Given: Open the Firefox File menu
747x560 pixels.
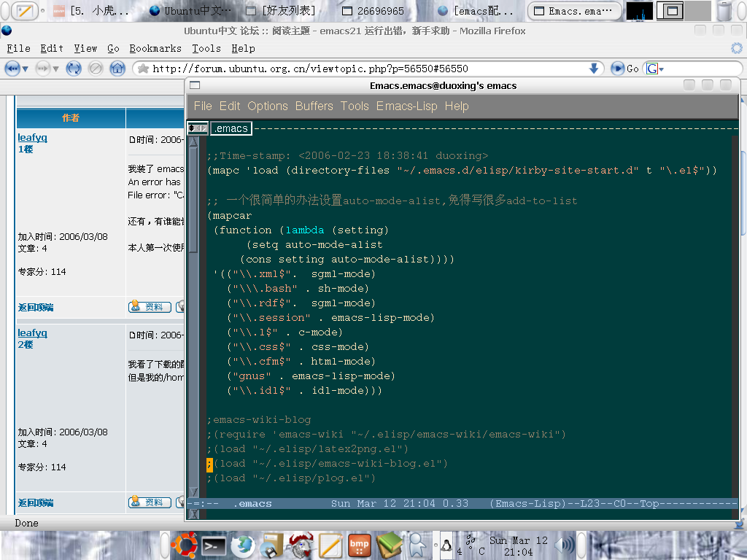Looking at the screenshot, I should (18, 48).
